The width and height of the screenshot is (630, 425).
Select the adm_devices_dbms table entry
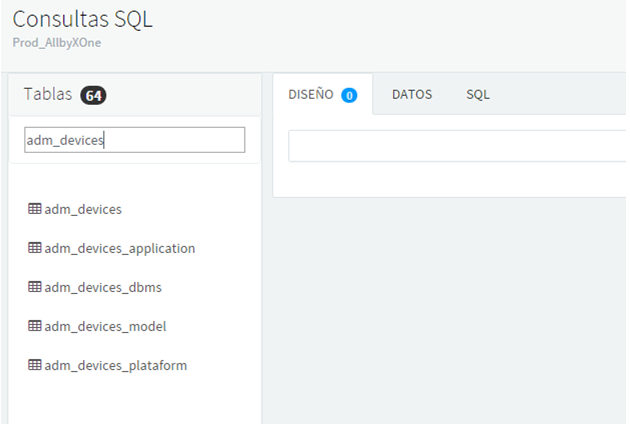click(x=103, y=287)
